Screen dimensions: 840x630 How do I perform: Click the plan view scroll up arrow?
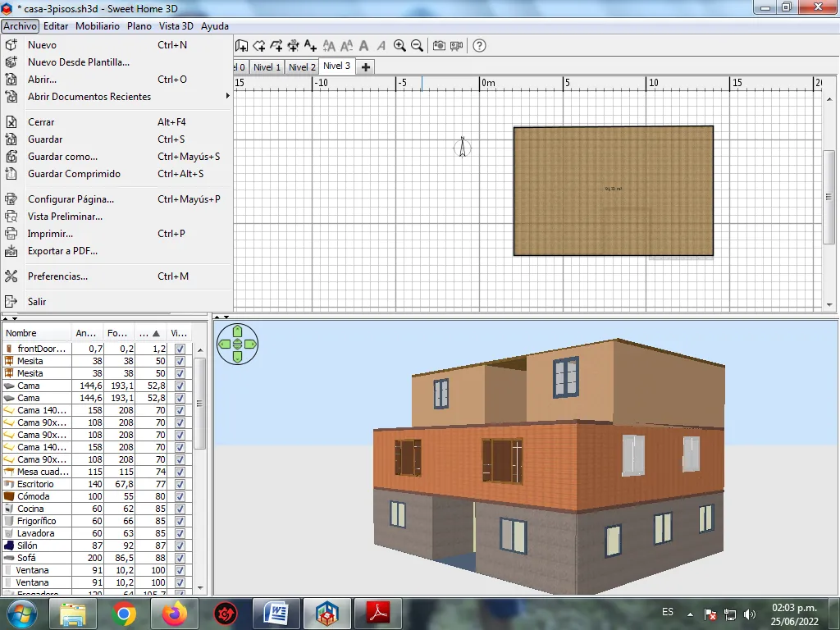pyautogui.click(x=829, y=99)
